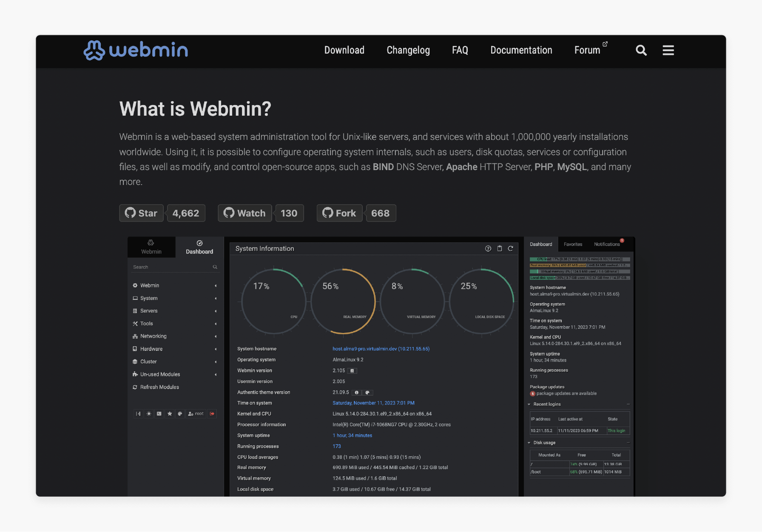Open the Changelog nav item
762x532 pixels.
click(x=408, y=51)
